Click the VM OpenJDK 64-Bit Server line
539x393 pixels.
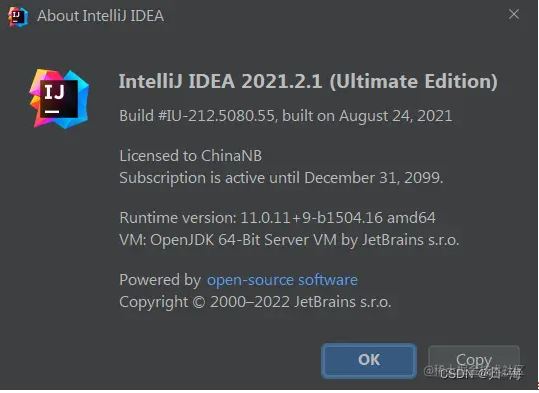tap(289, 240)
